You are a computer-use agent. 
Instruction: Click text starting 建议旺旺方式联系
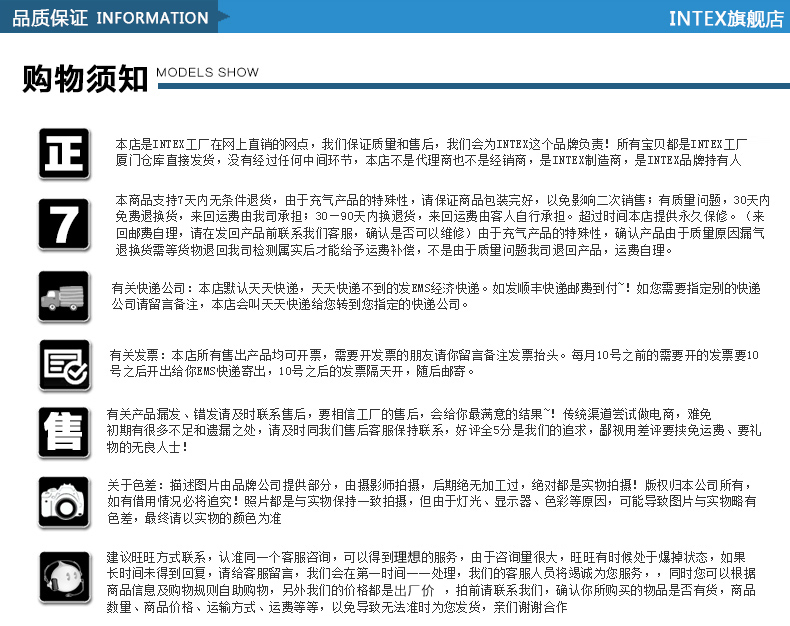(431, 582)
